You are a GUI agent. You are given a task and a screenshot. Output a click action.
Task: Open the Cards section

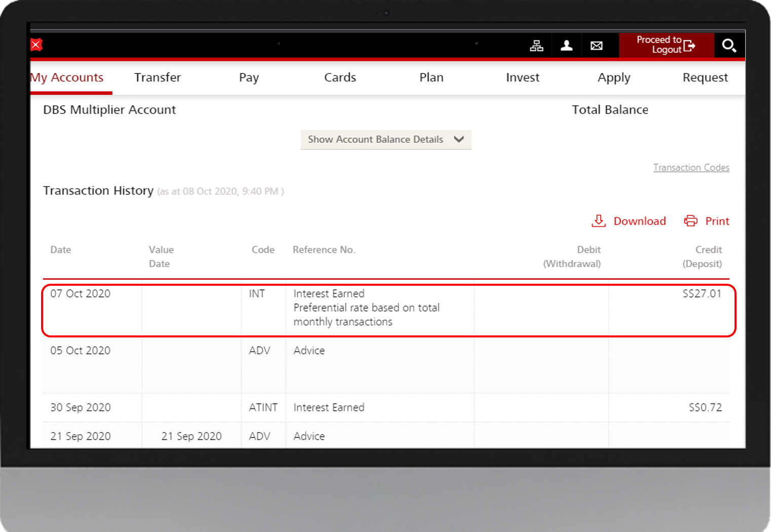coord(340,78)
